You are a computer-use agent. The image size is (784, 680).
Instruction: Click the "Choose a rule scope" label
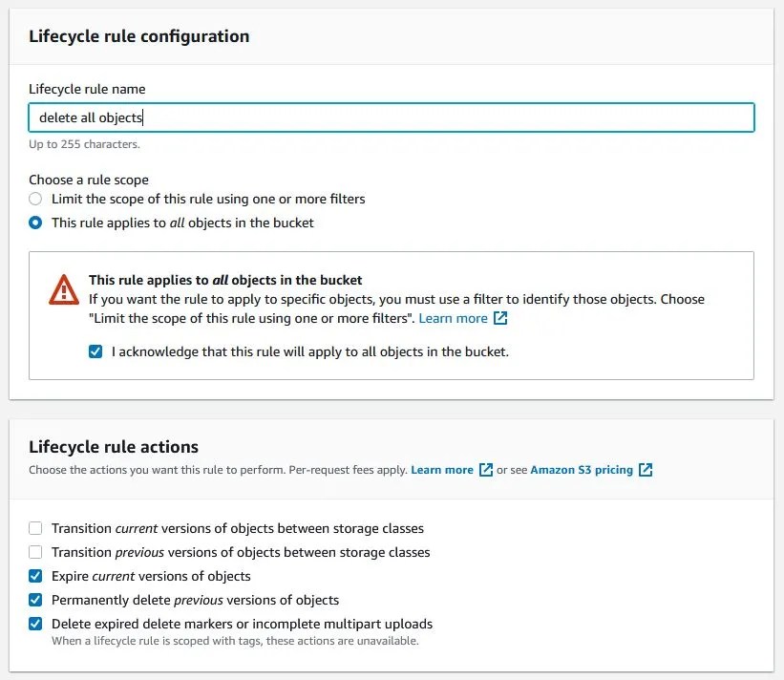[88, 179]
